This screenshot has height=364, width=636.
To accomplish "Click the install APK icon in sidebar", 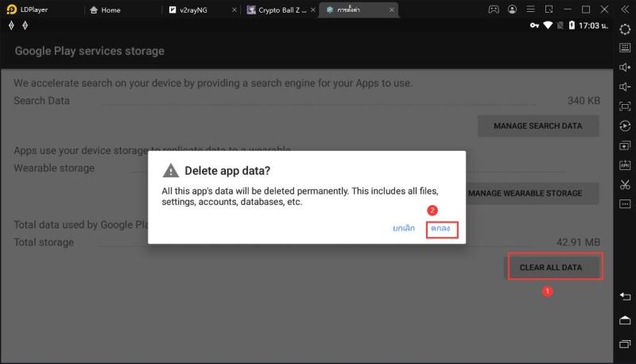I will (x=625, y=165).
